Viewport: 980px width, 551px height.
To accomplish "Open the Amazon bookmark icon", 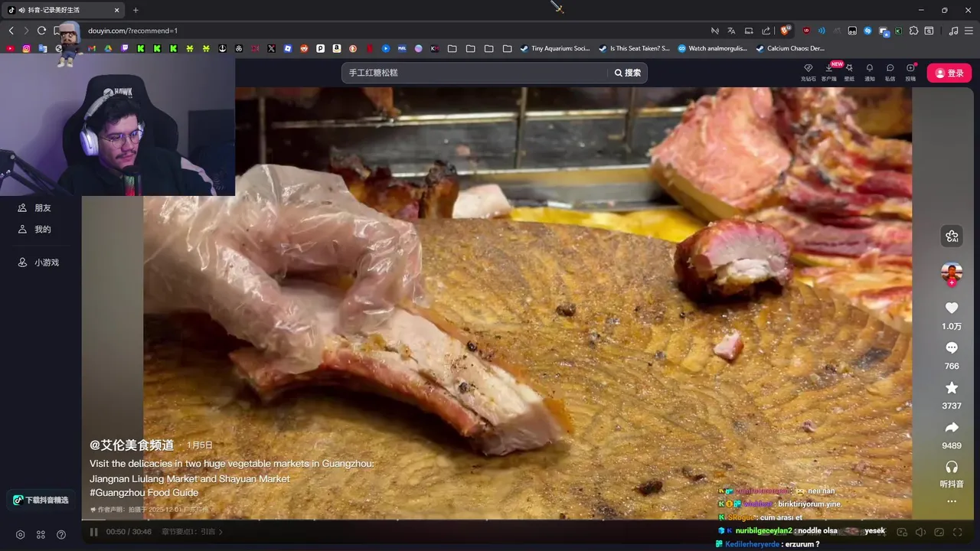I will click(337, 48).
